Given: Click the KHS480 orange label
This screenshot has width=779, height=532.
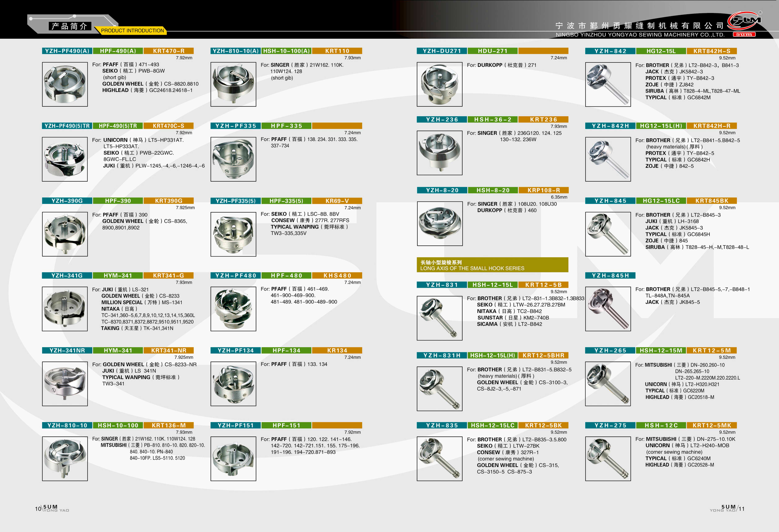Looking at the screenshot, I should pyautogui.click(x=337, y=275).
